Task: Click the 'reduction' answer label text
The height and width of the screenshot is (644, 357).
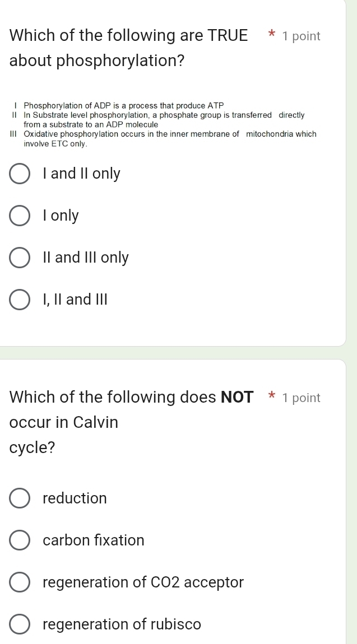Action: (75, 498)
